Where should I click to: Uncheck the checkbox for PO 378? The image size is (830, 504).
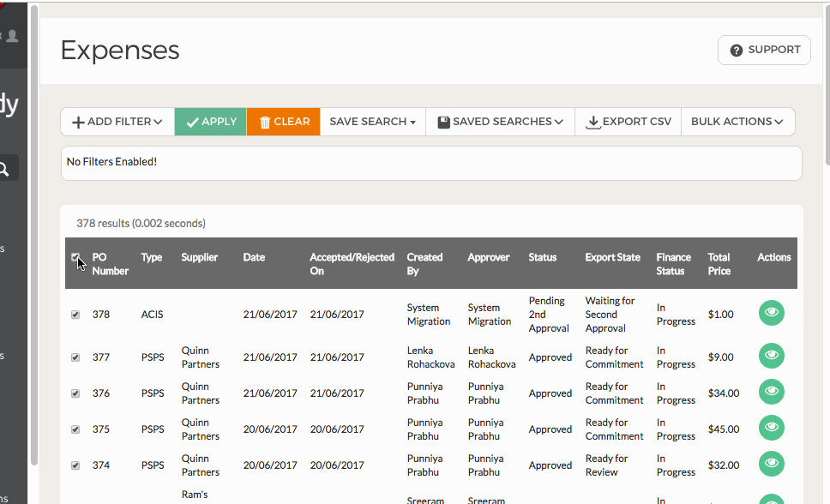click(75, 315)
